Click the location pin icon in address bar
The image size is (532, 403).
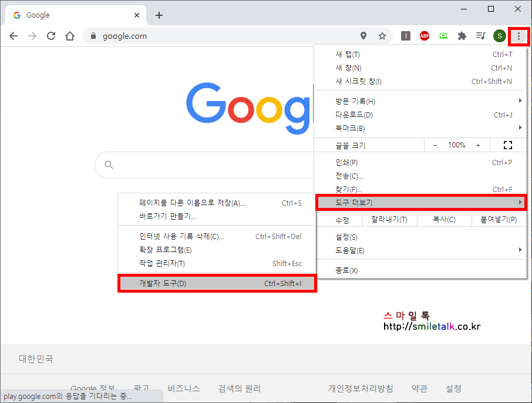pyautogui.click(x=363, y=36)
